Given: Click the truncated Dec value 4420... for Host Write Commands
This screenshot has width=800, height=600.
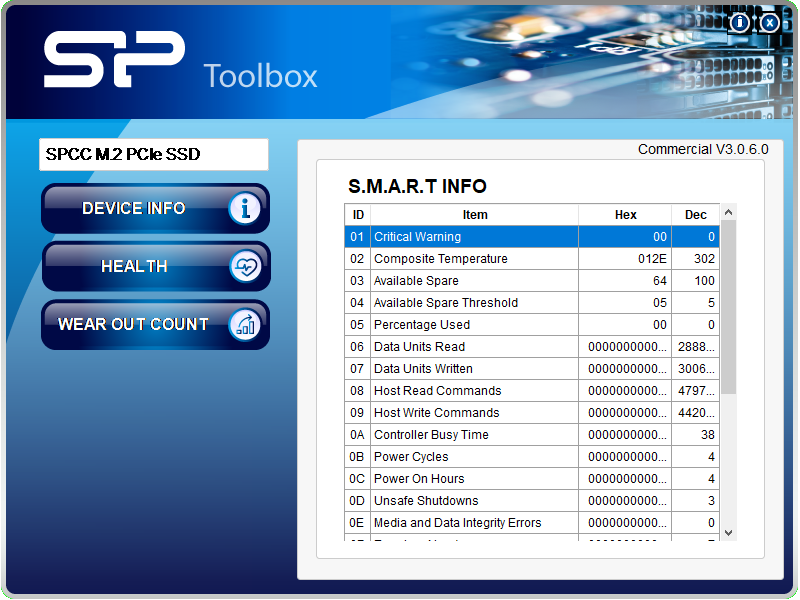Looking at the screenshot, I should 696,412.
